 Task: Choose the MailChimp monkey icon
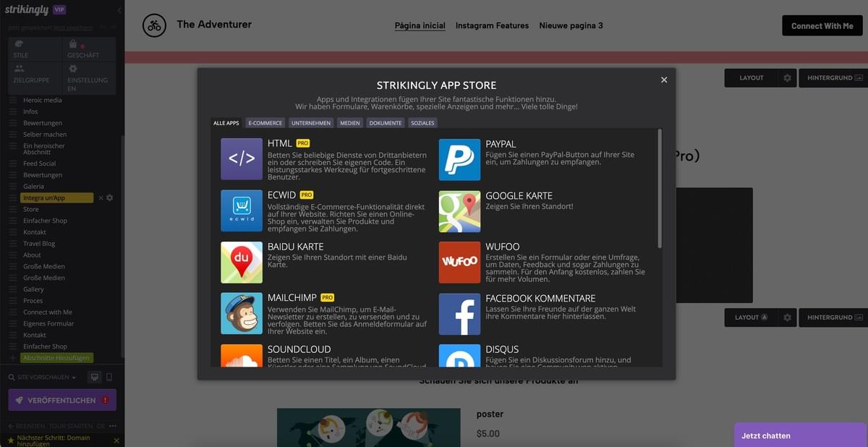click(242, 313)
